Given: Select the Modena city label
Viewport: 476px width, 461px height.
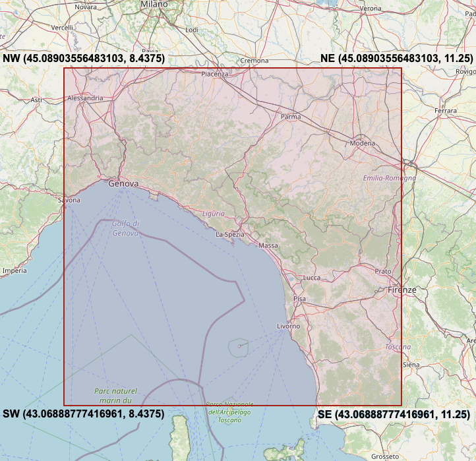Looking at the screenshot, I should click(363, 143).
